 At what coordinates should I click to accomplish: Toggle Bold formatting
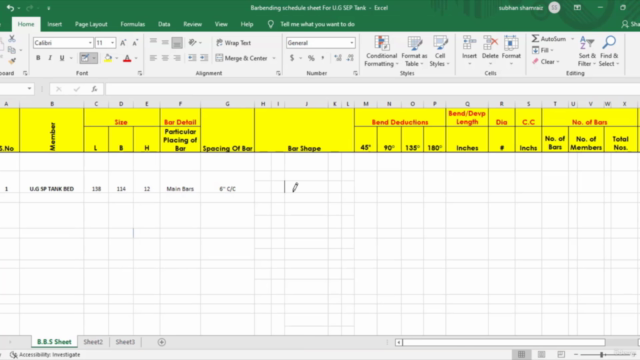(38, 58)
